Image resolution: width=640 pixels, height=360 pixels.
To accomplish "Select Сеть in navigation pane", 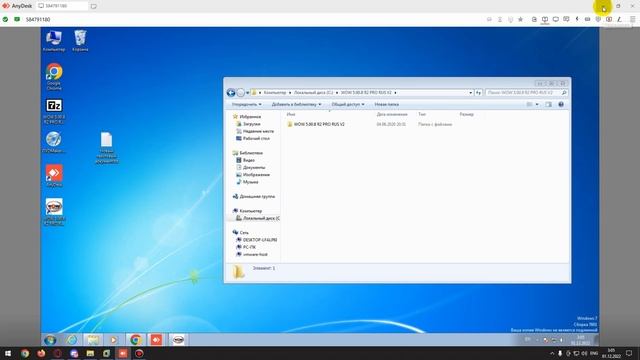I will click(x=241, y=232).
